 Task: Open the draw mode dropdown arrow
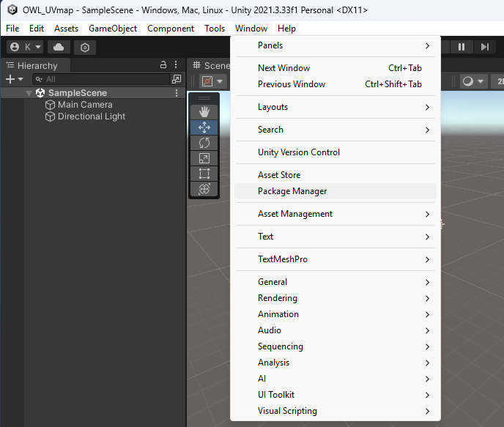481,81
